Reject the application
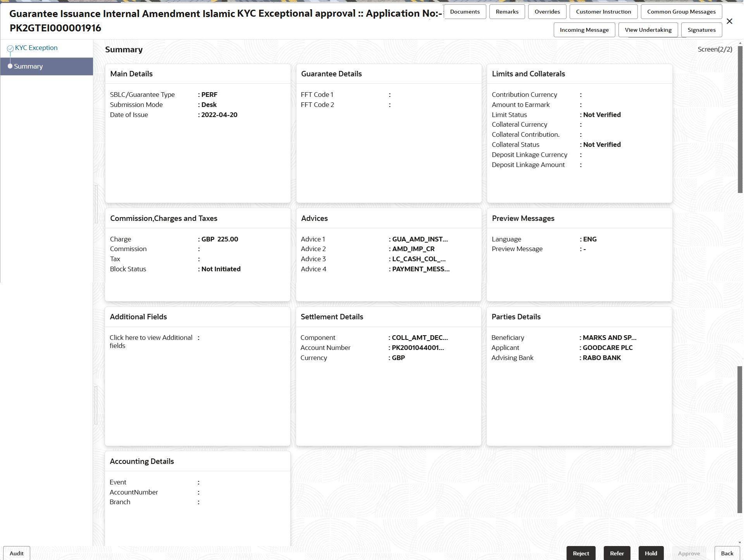Screen dimensions: 744x560 580,553
